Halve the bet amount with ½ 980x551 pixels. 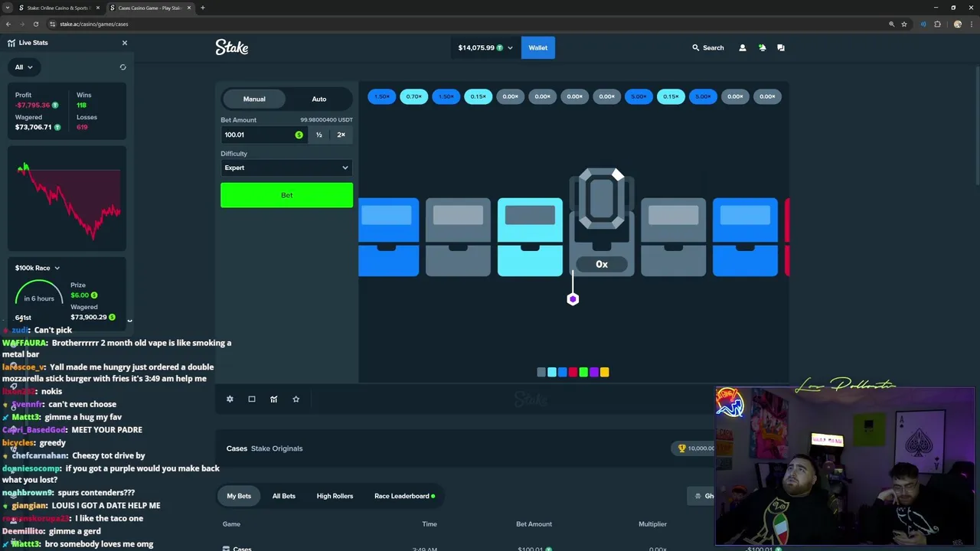pyautogui.click(x=319, y=135)
